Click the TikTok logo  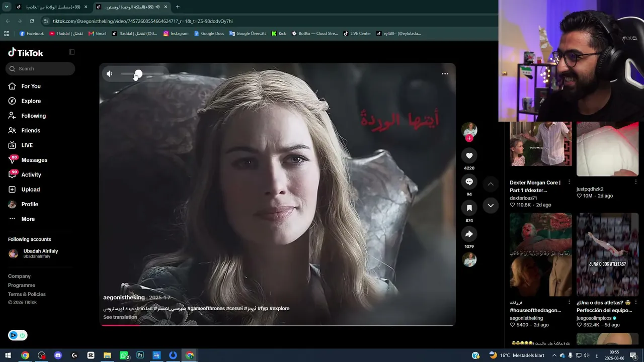pos(26,53)
